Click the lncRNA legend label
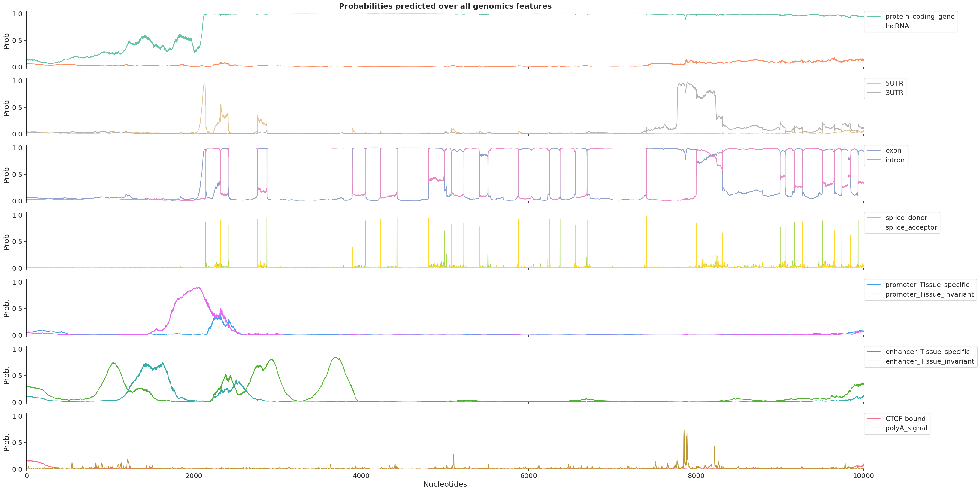980x491 pixels. point(897,26)
